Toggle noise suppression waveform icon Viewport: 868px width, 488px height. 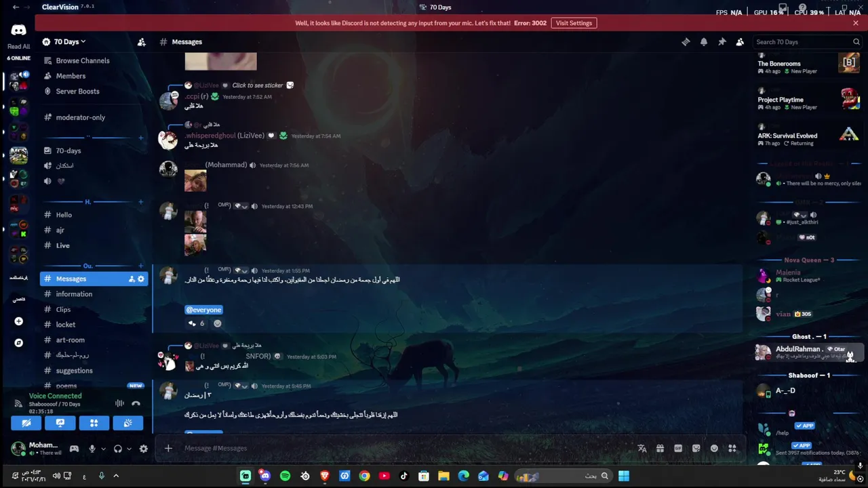coord(119,403)
